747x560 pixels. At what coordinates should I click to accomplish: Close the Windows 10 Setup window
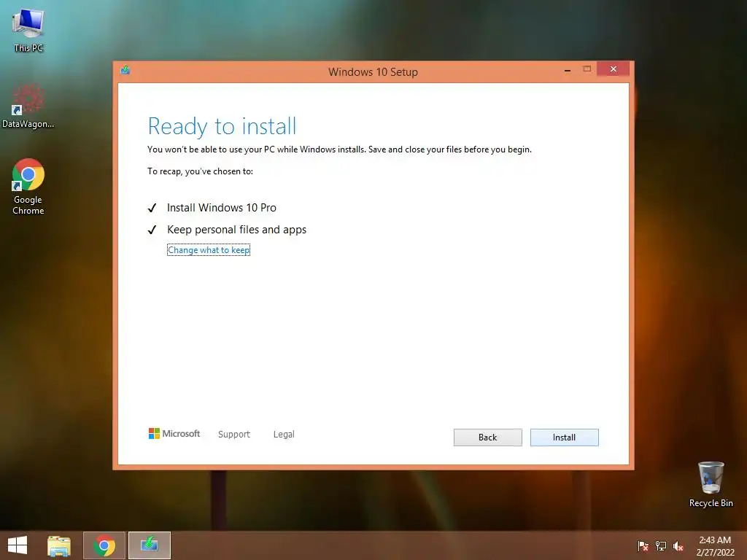613,69
